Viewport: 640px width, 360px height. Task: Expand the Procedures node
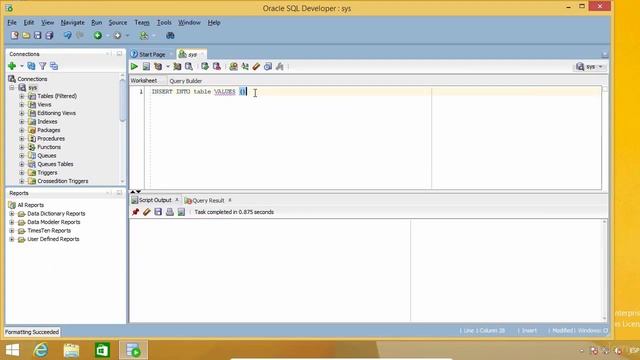tap(22, 138)
